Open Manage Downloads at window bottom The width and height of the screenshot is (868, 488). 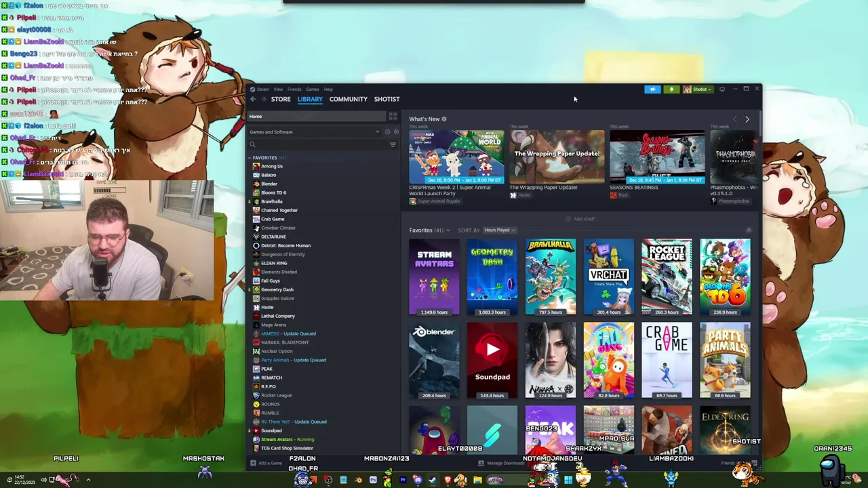[502, 463]
